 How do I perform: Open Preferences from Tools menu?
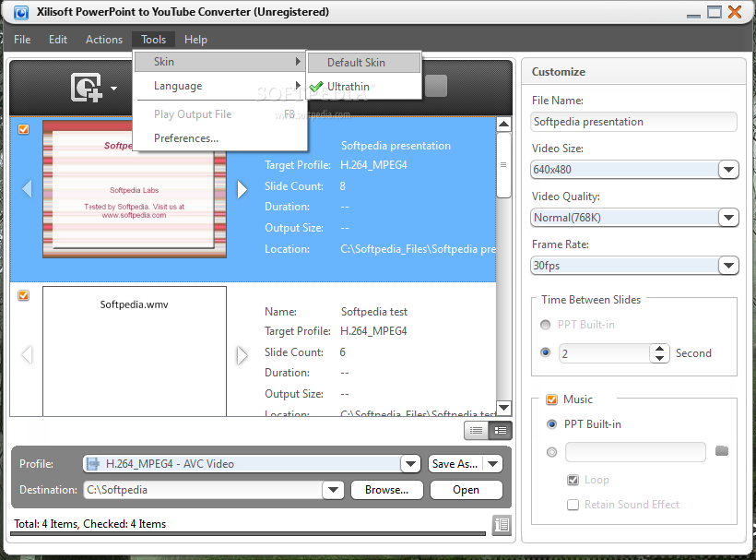click(219, 138)
